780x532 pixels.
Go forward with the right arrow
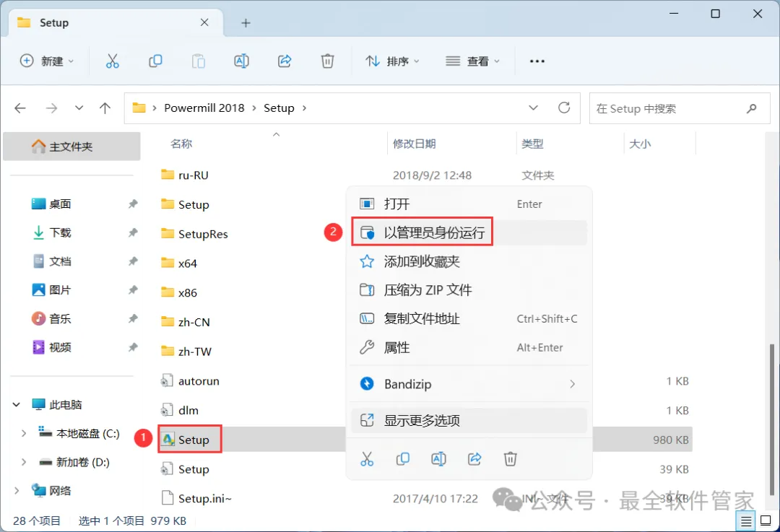tap(51, 108)
